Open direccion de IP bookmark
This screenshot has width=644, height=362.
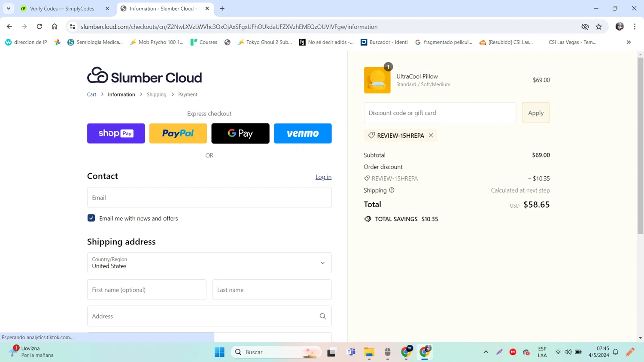(x=26, y=42)
